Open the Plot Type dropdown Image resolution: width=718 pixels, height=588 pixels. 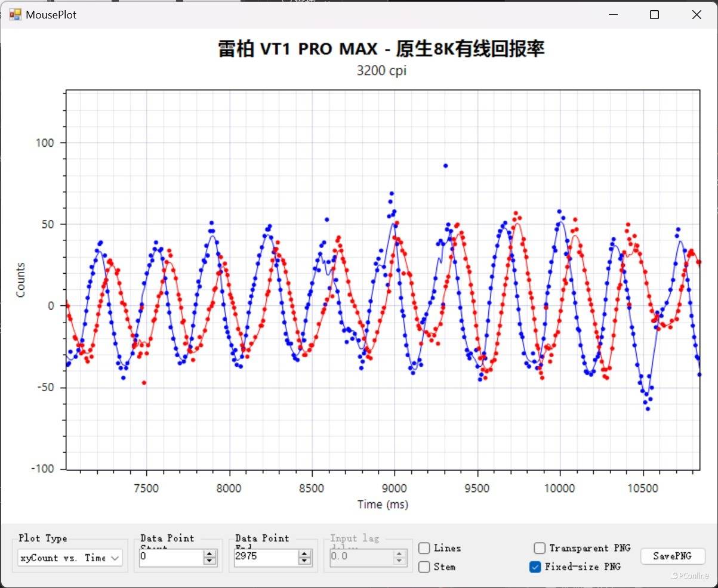(70, 558)
